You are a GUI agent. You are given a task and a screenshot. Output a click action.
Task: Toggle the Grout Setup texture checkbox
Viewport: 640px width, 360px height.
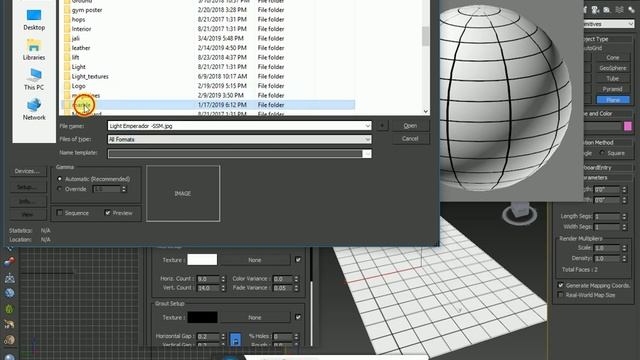pos(298,317)
